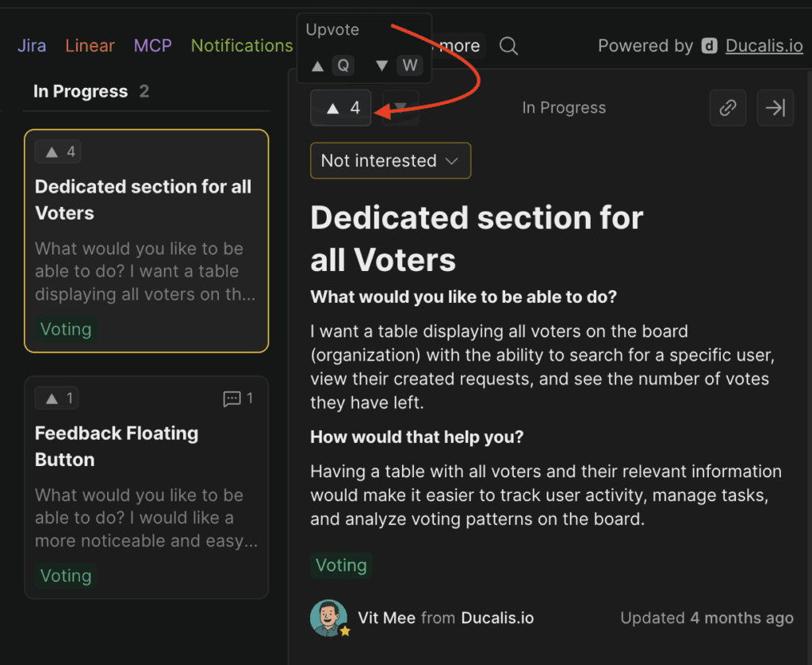Click Vit Mee's avatar picture
Screen dimensions: 812x665
(329, 617)
